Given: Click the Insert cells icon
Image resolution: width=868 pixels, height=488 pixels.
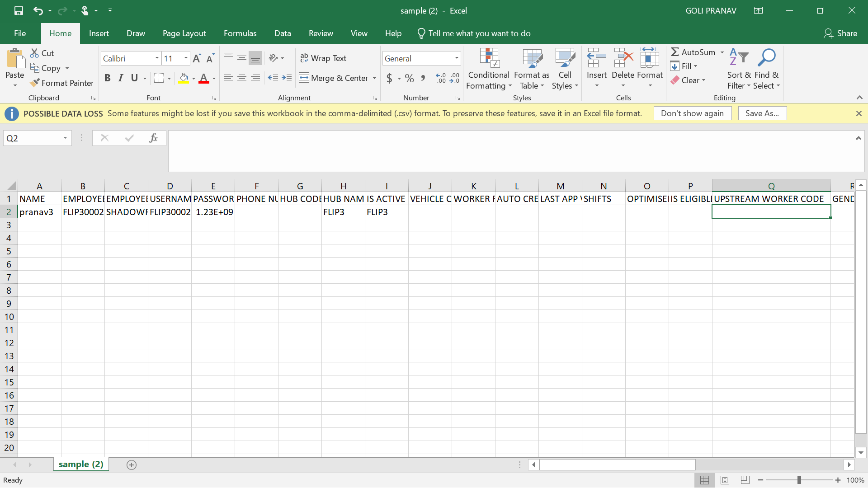Looking at the screenshot, I should tap(596, 59).
